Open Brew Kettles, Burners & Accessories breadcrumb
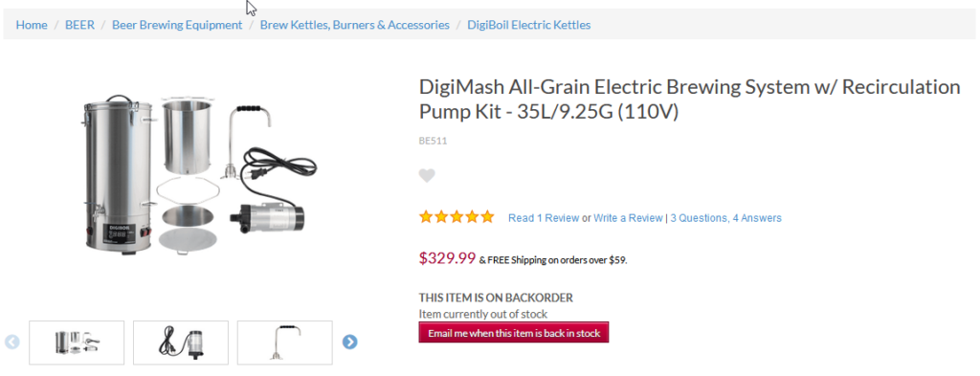 (354, 25)
